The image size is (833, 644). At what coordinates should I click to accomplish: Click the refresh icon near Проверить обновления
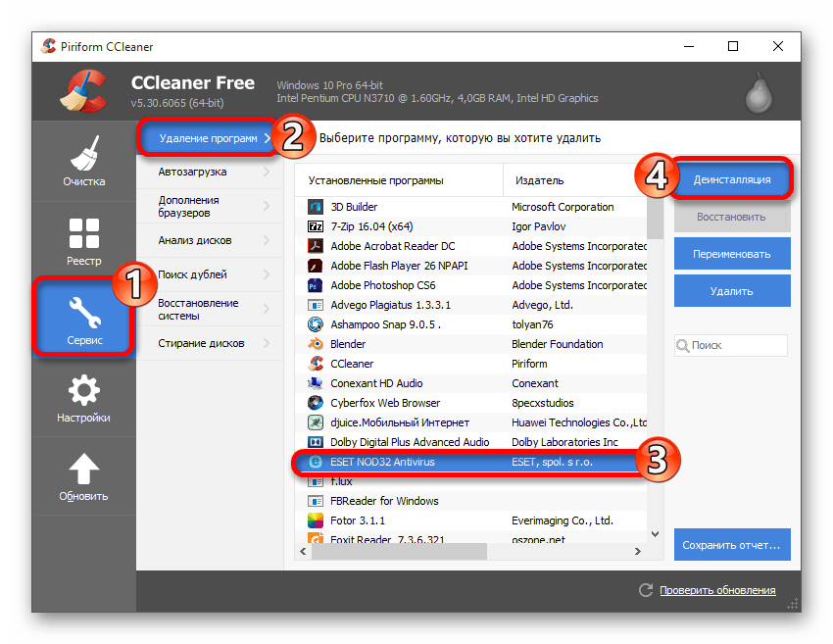646,590
